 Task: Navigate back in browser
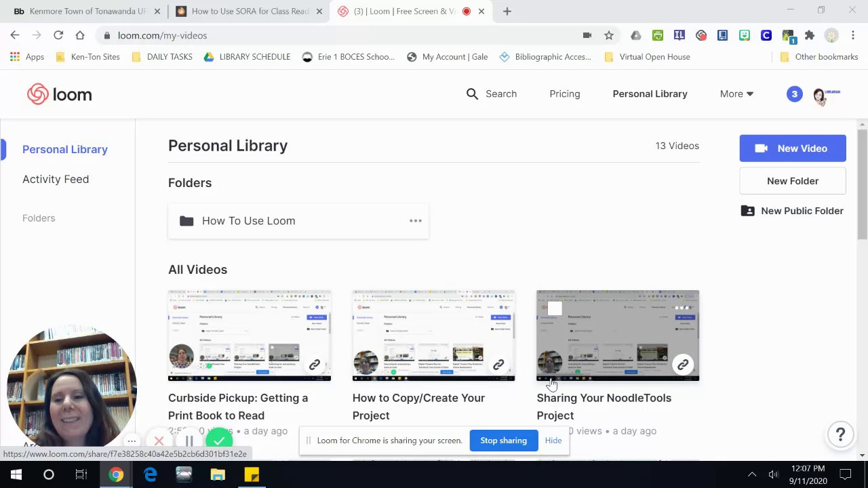[15, 35]
